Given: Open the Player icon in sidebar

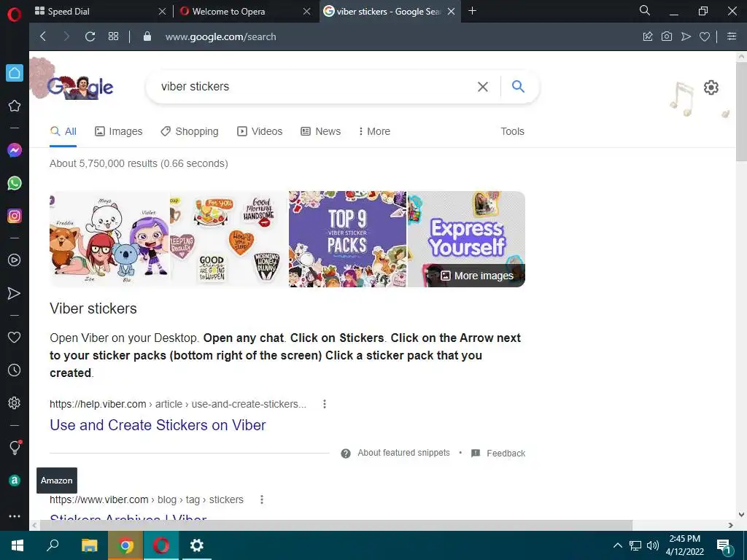Looking at the screenshot, I should coord(15,260).
